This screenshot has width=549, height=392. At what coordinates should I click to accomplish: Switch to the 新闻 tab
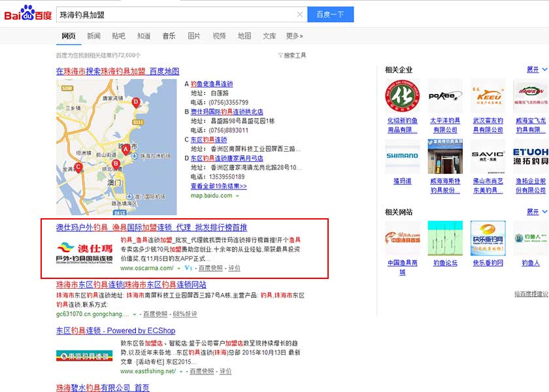pos(94,36)
